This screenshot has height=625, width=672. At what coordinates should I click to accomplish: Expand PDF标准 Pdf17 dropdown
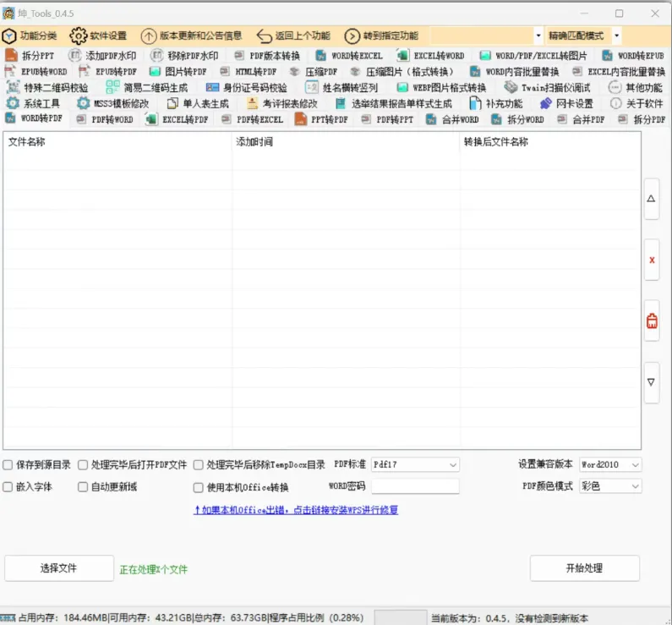452,464
